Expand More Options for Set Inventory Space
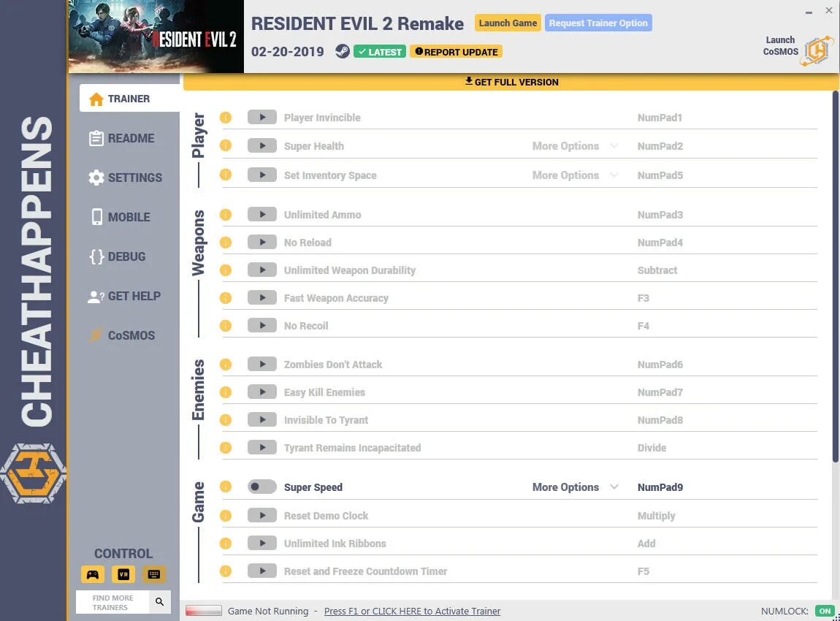 [576, 175]
